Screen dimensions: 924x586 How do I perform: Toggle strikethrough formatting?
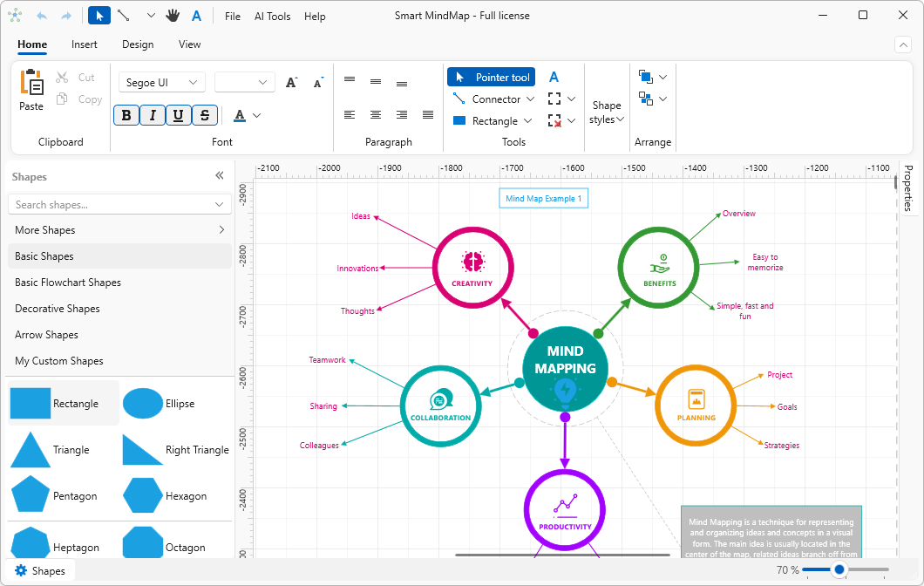204,114
